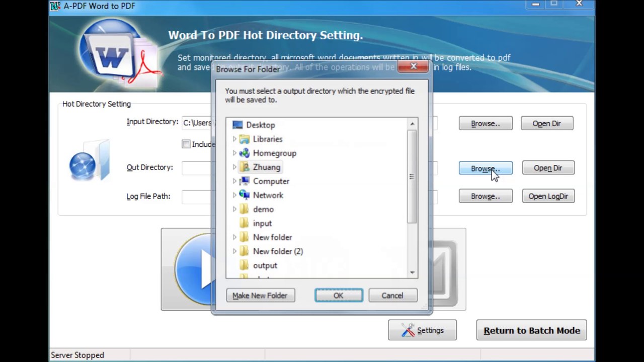Click the Homegroup icon in tree
The width and height of the screenshot is (644, 362).
click(245, 153)
